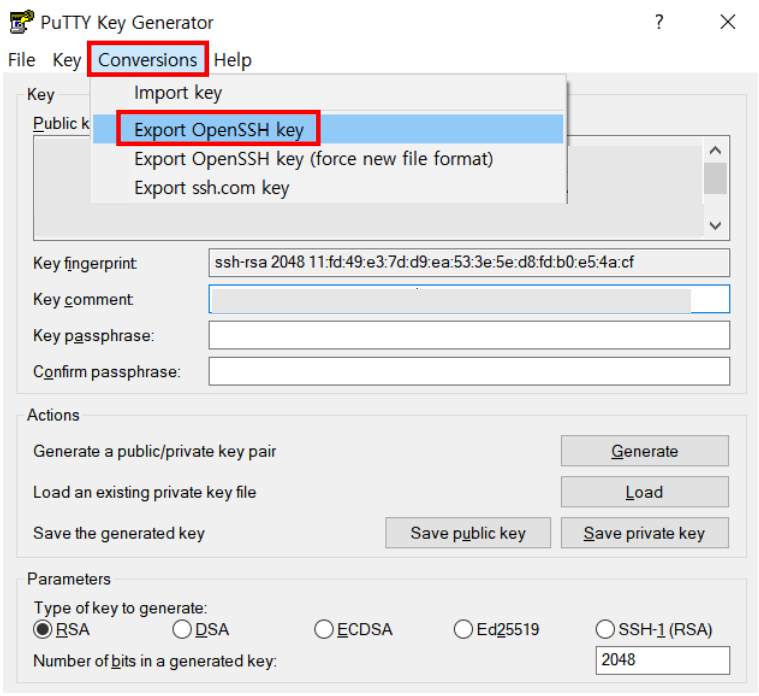Click the public key scrollbar up arrow

tap(715, 151)
